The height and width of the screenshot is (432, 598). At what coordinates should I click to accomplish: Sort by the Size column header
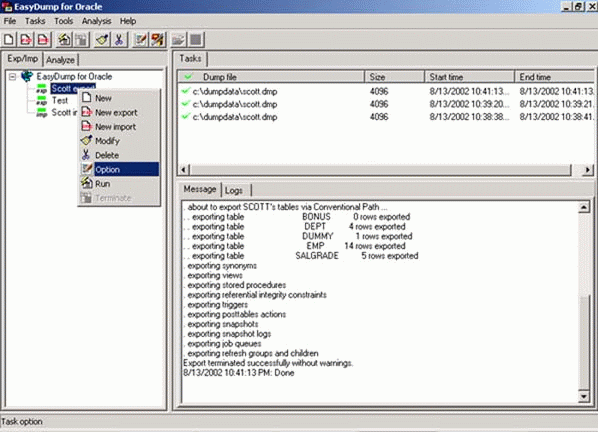click(x=394, y=77)
